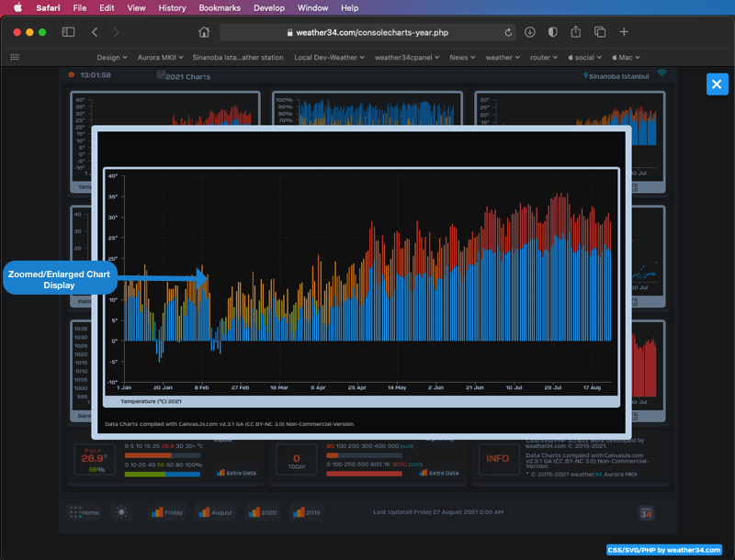Screen dimensions: 735x560
Task: Expand the router bookmarks folder
Action: tap(544, 57)
